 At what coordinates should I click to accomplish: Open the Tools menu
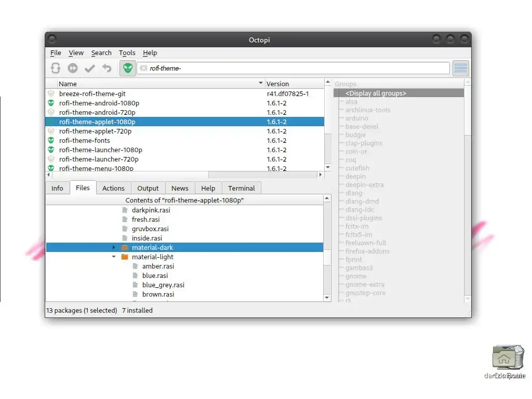click(127, 52)
